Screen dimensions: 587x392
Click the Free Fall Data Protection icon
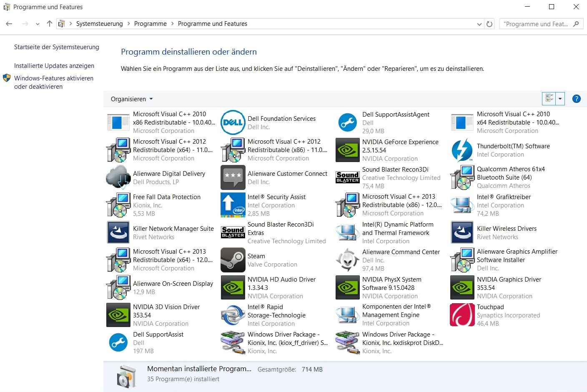[x=118, y=205]
